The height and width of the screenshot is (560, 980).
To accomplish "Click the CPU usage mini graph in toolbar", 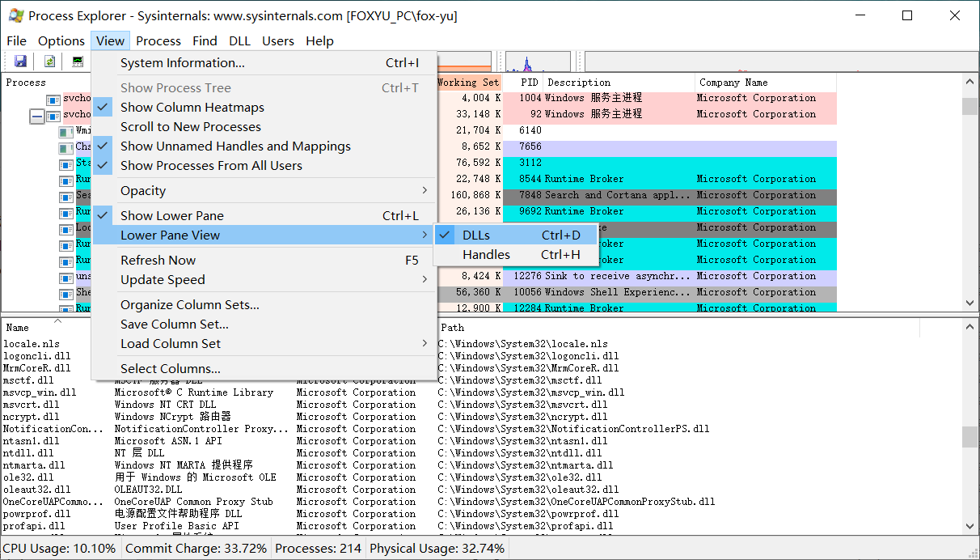I will 538,62.
